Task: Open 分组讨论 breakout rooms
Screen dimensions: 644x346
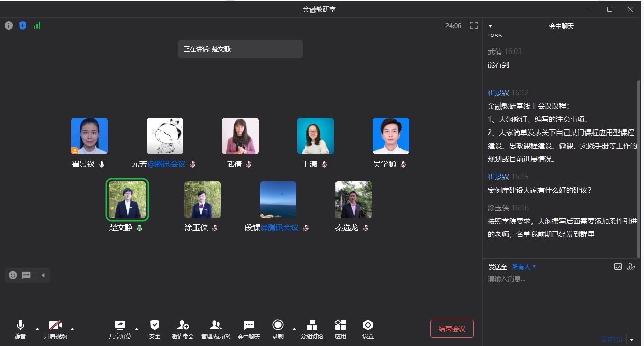Action: pos(312,329)
